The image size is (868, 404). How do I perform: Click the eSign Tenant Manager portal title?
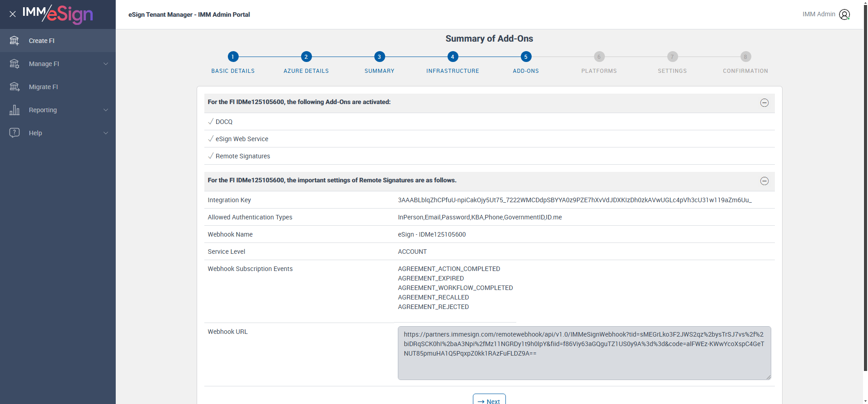(x=189, y=14)
